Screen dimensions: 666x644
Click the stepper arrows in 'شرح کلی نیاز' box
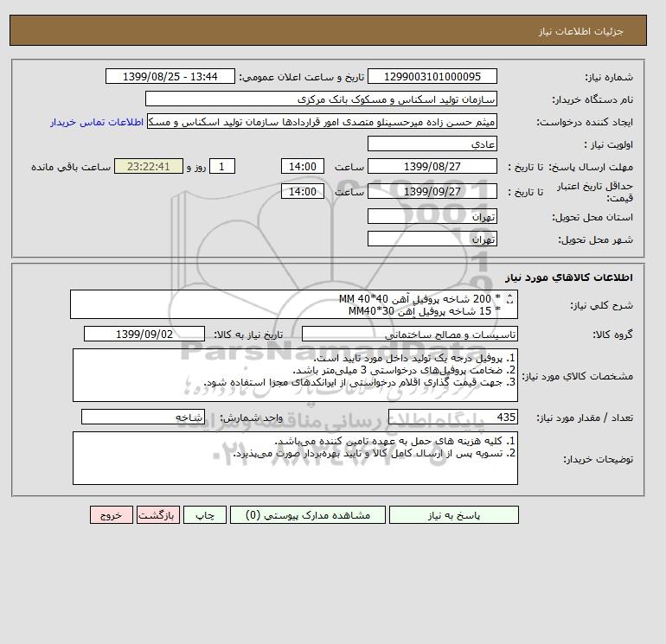[510, 299]
